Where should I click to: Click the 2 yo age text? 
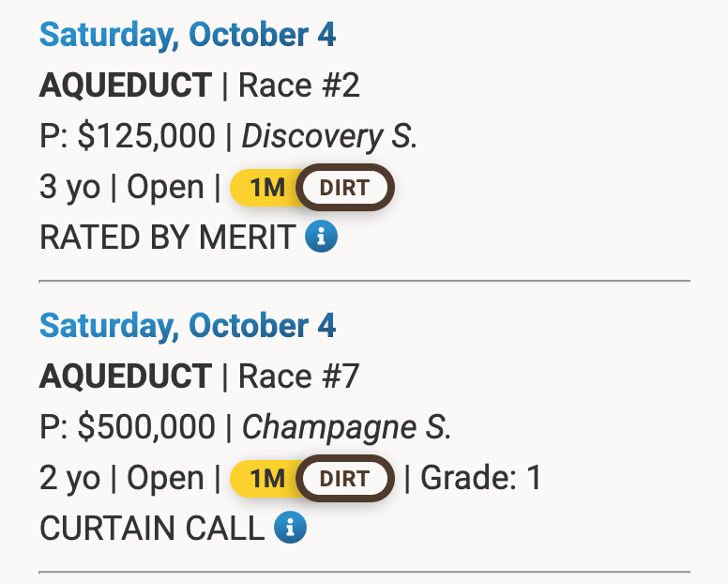tap(69, 479)
